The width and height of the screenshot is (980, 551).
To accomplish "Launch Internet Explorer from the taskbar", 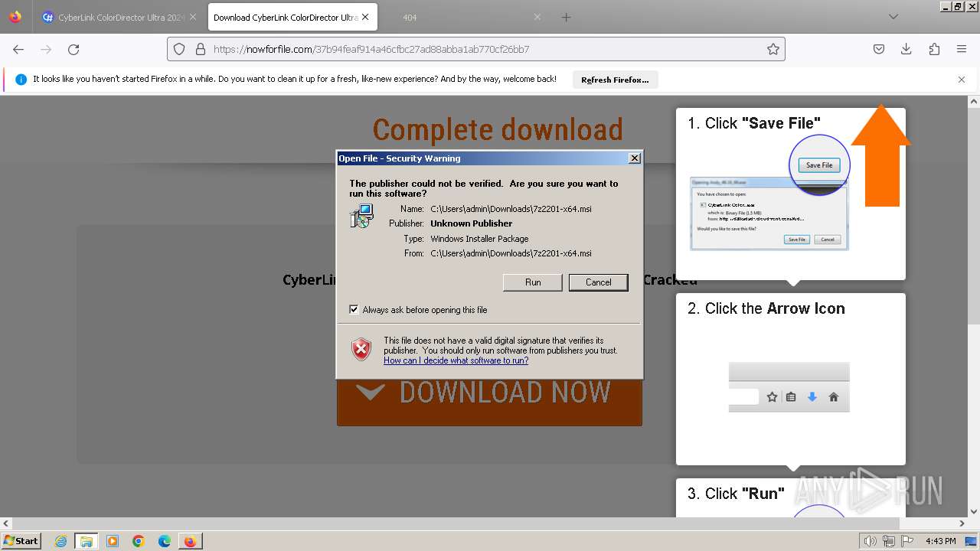I will [60, 541].
